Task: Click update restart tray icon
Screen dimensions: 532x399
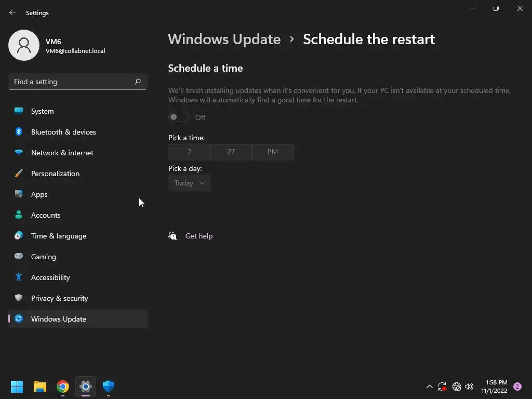Action: coord(442,387)
